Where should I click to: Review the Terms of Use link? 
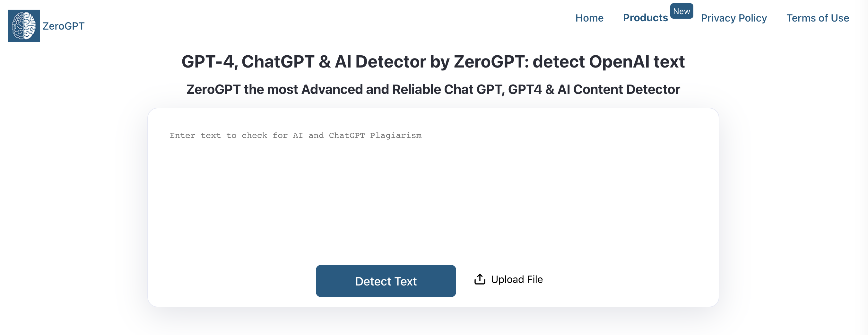click(x=818, y=18)
